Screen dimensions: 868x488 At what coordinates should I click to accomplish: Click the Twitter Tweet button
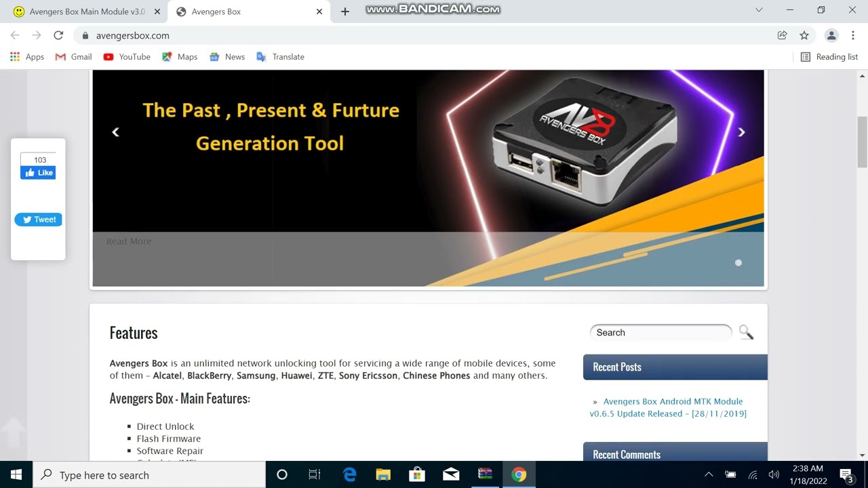[x=39, y=220]
